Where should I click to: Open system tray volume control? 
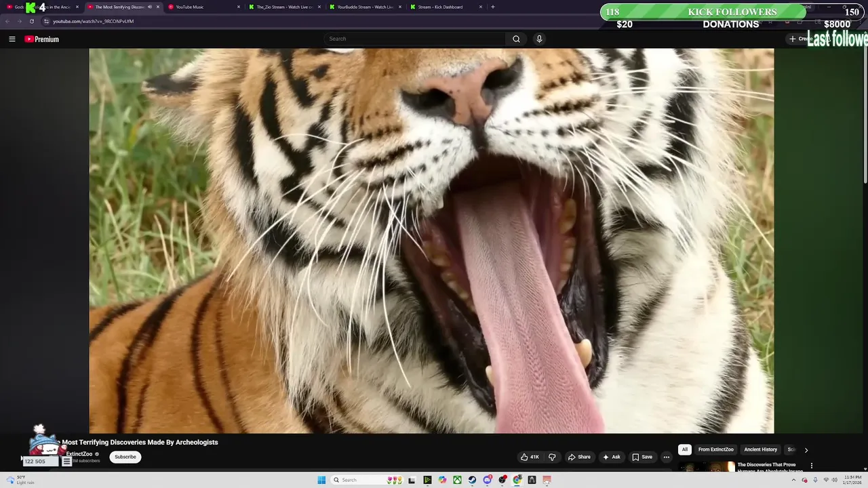tap(835, 480)
